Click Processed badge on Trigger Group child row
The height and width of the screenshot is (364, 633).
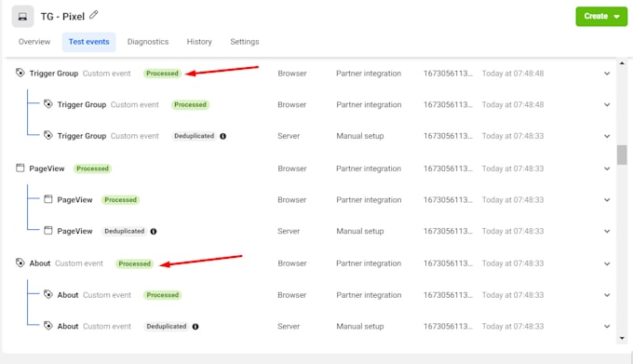tap(190, 104)
